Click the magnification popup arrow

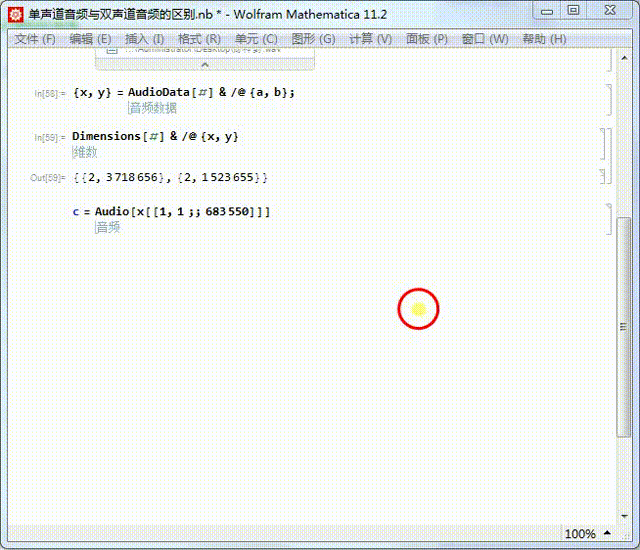(x=607, y=533)
